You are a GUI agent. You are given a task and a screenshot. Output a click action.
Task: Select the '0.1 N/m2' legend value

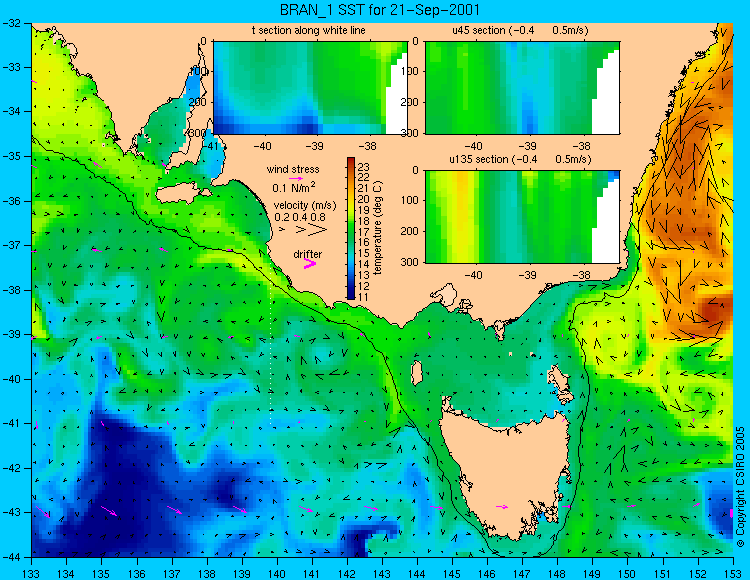pos(294,187)
